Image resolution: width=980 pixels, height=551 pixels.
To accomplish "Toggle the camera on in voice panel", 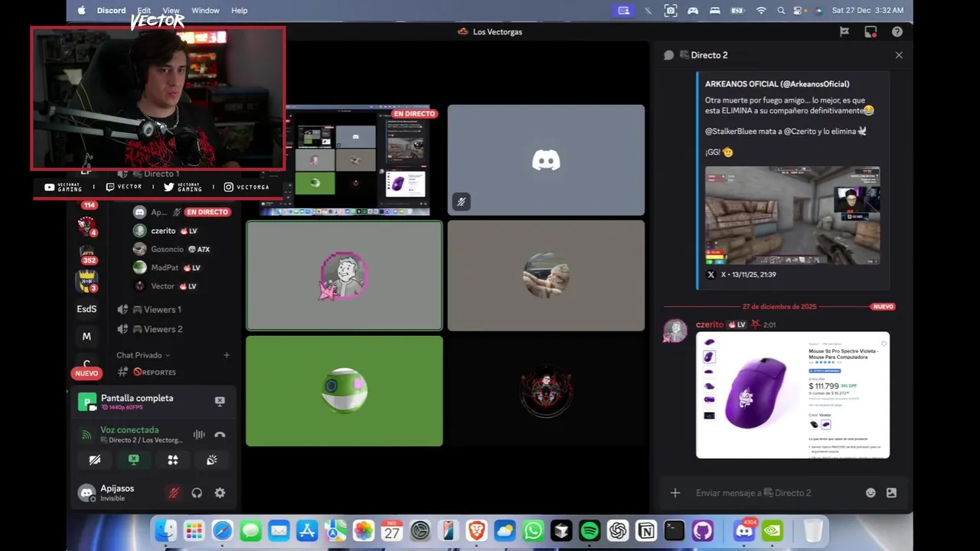I will pyautogui.click(x=95, y=460).
